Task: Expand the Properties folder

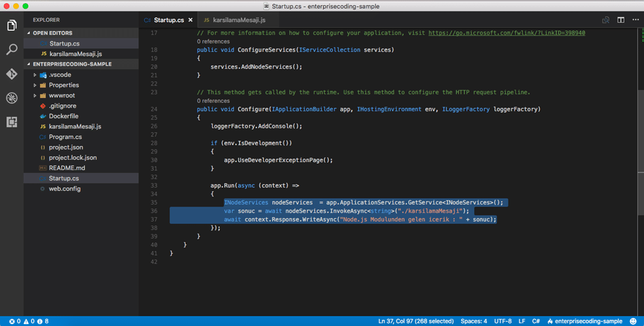Action: (35, 85)
